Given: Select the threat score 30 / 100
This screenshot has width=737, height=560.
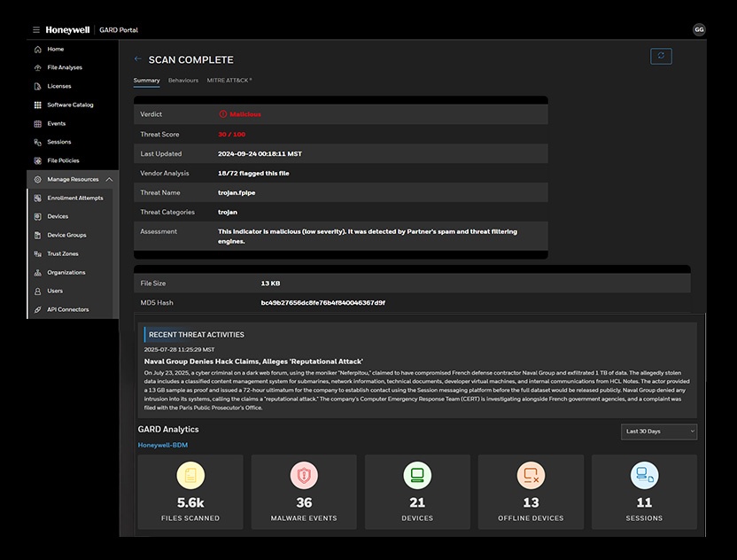Looking at the screenshot, I should 231,135.
